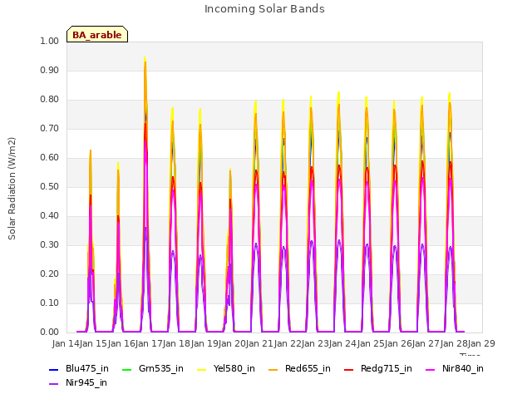
Task: Click the 0.90 y-axis tick label
Action: 50,70
